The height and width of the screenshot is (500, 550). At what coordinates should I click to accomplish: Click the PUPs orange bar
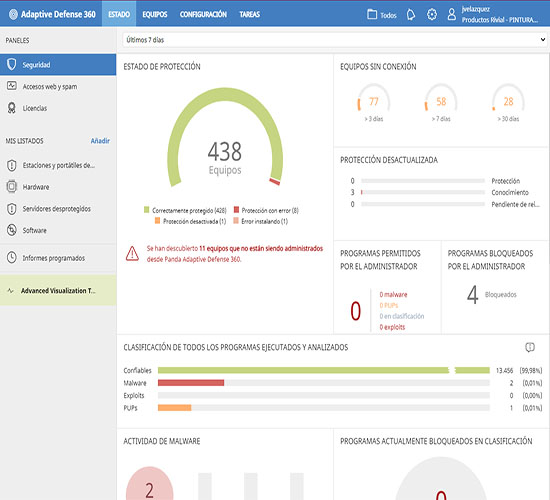click(174, 408)
